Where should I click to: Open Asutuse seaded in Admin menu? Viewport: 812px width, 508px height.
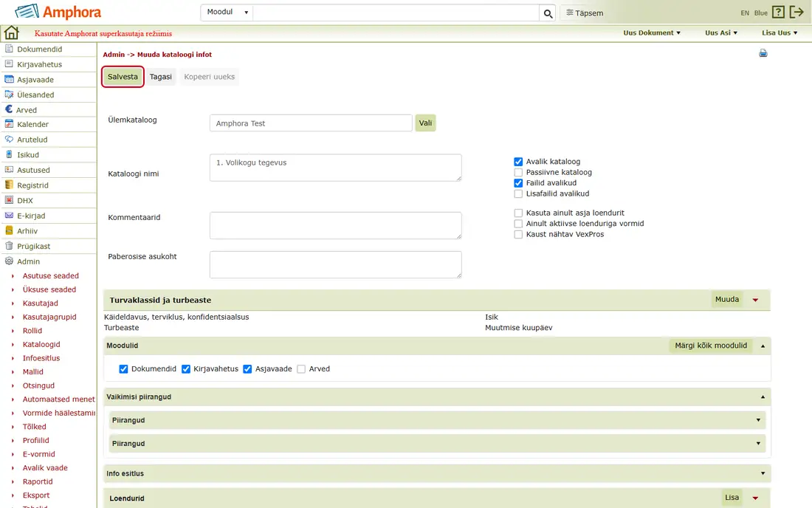pyautogui.click(x=51, y=275)
